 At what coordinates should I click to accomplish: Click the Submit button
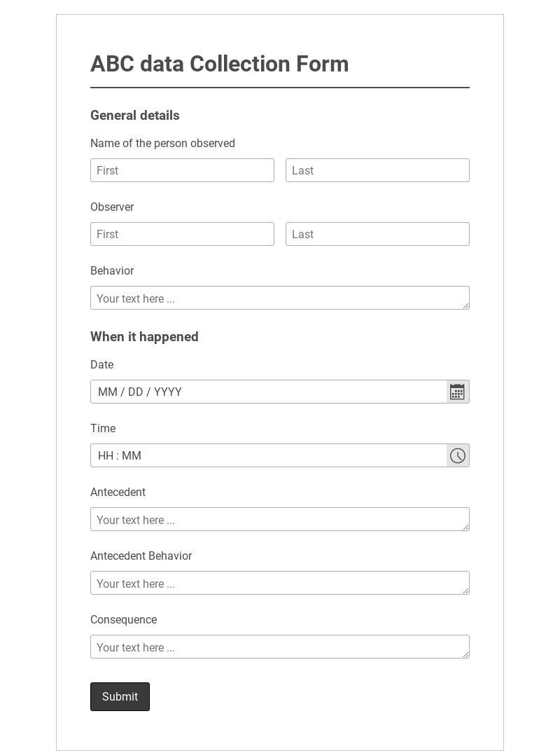point(120,696)
